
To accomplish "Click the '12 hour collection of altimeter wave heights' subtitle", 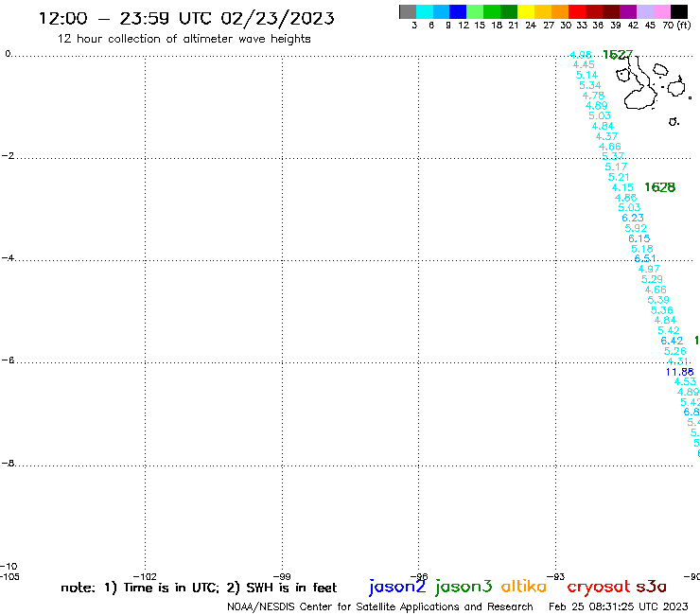I will pos(184,39).
